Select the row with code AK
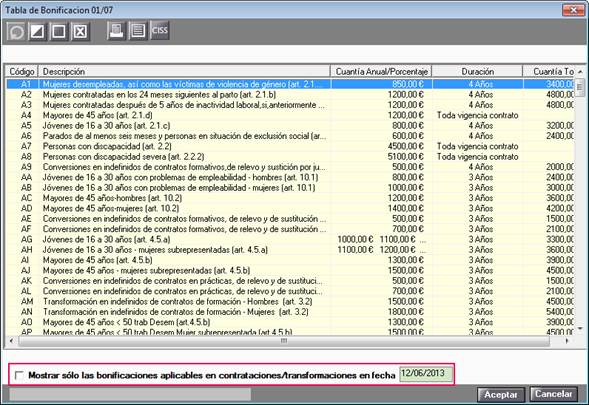This screenshot has width=589, height=405. click(290, 281)
